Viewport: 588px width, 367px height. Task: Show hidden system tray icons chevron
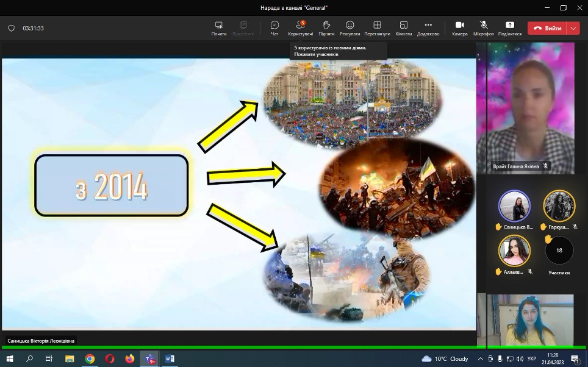click(480, 358)
